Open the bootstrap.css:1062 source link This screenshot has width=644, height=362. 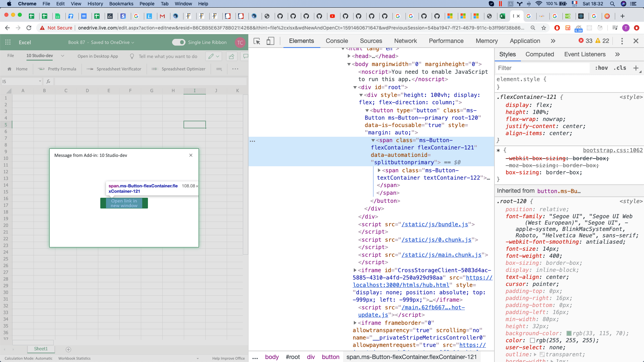[x=612, y=150]
